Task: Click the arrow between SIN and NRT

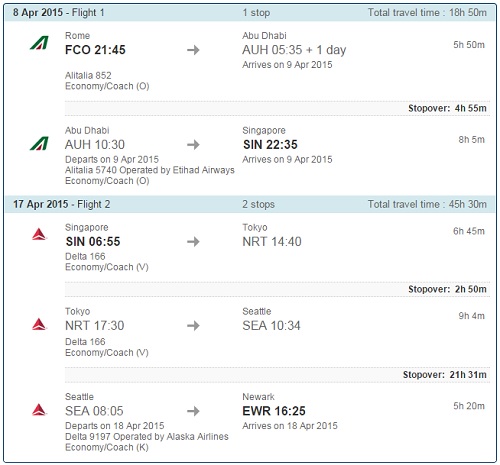Action: 193,241
